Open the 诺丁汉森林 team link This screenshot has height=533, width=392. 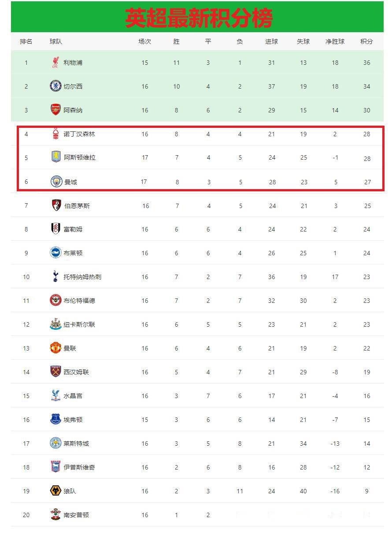pos(79,134)
